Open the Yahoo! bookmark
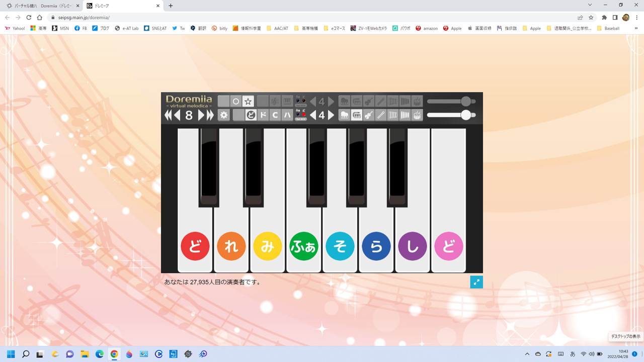Viewport: 644px width, 362px height. tap(15, 28)
